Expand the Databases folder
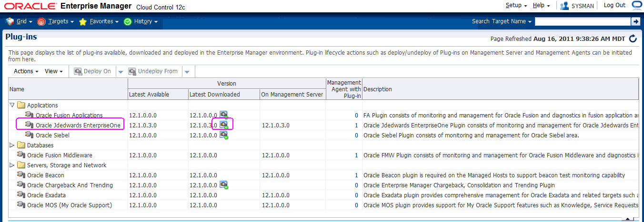644x222 pixels. click(12, 145)
